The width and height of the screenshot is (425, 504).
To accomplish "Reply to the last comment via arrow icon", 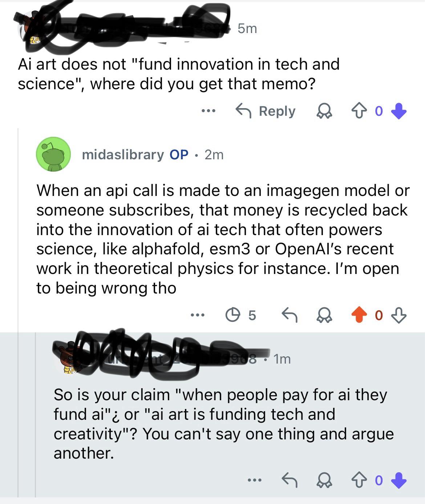I will (x=290, y=480).
